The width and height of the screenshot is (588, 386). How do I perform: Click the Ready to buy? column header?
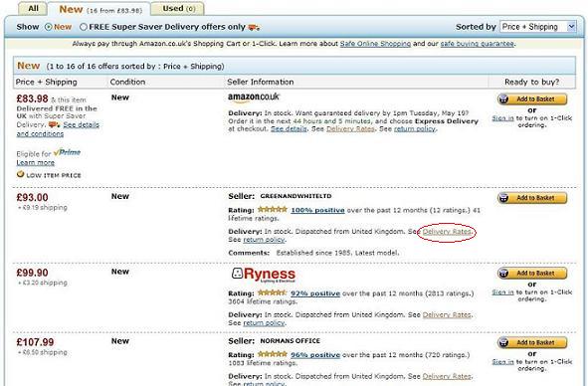click(531, 83)
